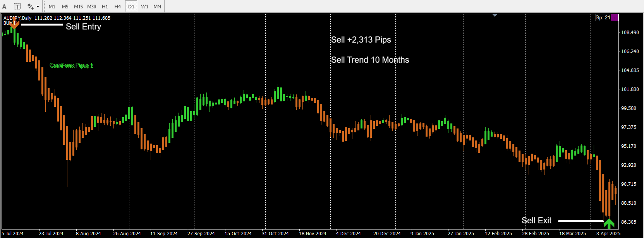Click the chart shift triangle marker
Image resolution: width=644 pixels, height=238 pixels.
click(495, 15)
